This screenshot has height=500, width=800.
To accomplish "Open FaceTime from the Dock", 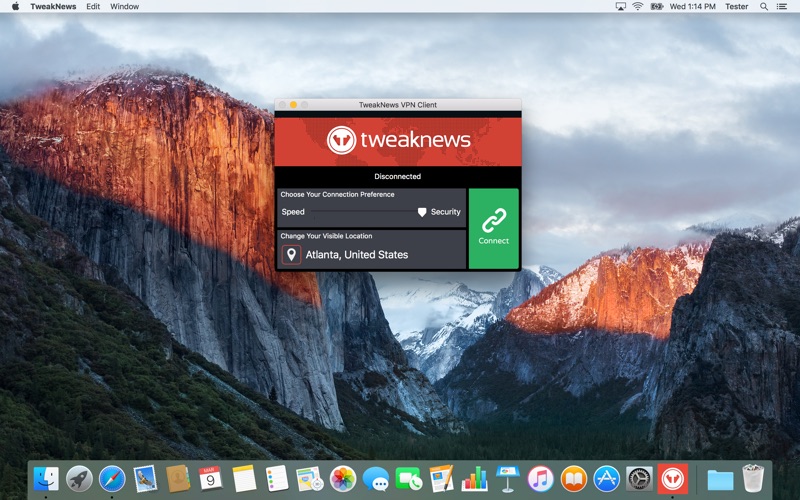I will pos(409,479).
